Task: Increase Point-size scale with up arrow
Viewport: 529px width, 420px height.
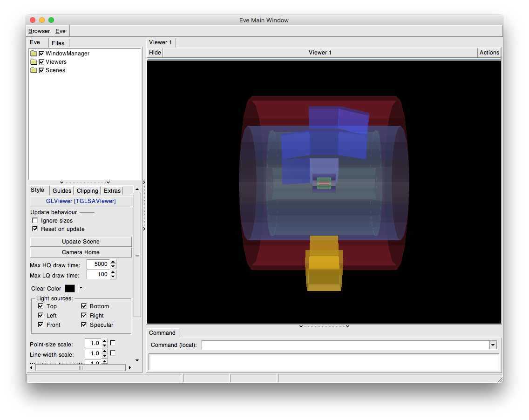Action: tap(104, 341)
